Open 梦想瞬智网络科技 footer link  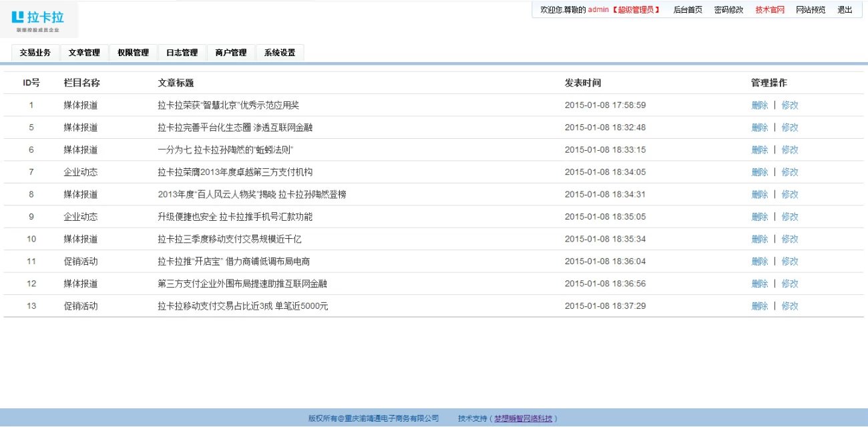pos(523,419)
